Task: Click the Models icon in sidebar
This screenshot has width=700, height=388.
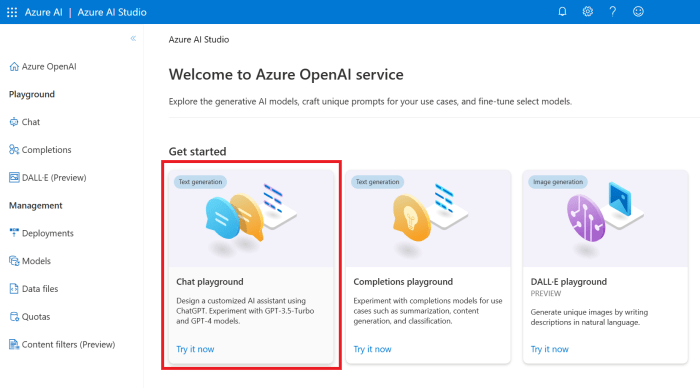Action: point(14,261)
